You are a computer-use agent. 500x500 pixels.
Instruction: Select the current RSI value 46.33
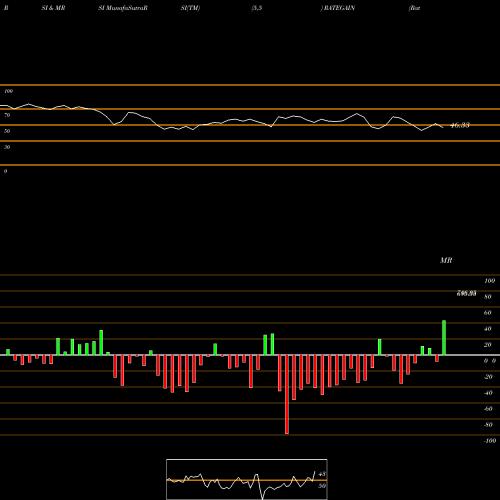coord(460,125)
